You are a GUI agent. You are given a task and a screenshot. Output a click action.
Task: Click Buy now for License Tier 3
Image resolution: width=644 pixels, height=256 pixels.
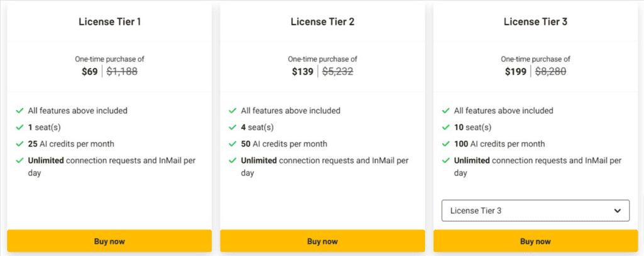click(536, 241)
